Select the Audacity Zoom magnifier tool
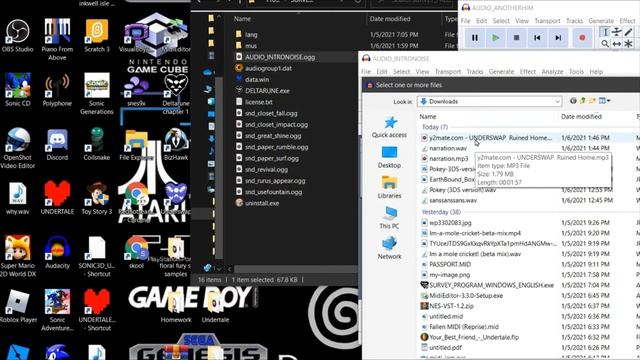640x360 pixels. [605, 43]
